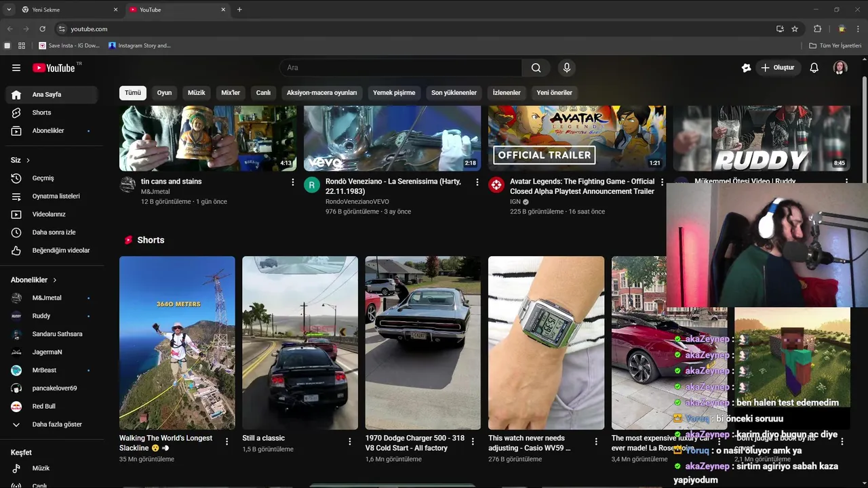Open a new browser tab
868x488 pixels.
pyautogui.click(x=239, y=9)
